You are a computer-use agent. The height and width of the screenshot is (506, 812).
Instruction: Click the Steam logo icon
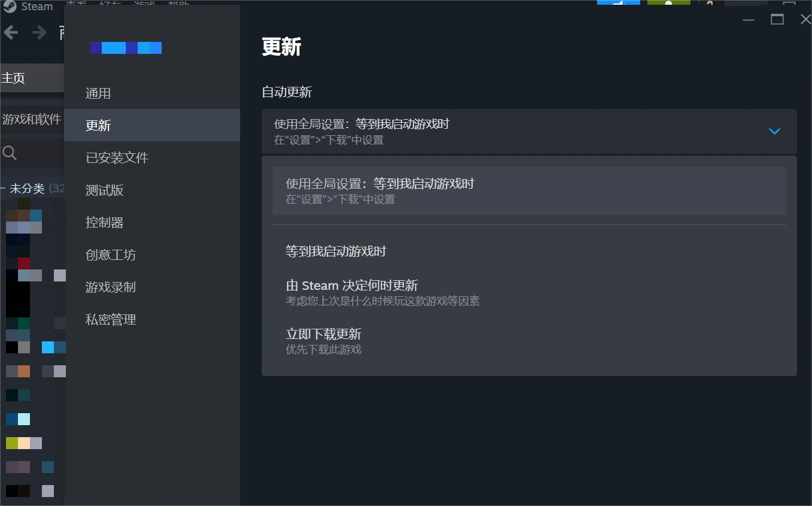click(10, 7)
